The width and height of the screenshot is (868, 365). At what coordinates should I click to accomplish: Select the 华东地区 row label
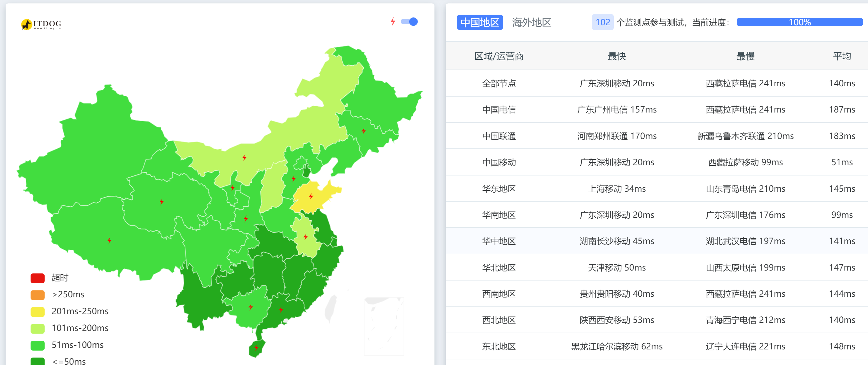pos(499,189)
